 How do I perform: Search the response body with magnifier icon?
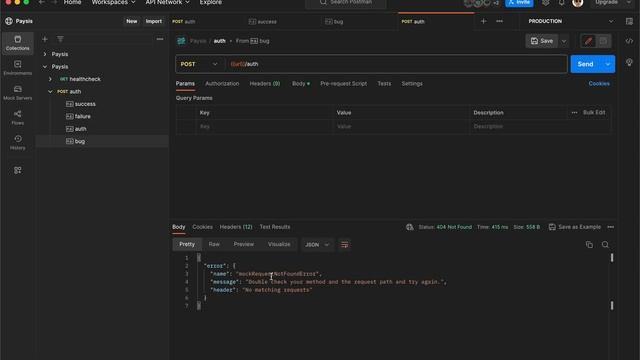[x=605, y=244]
